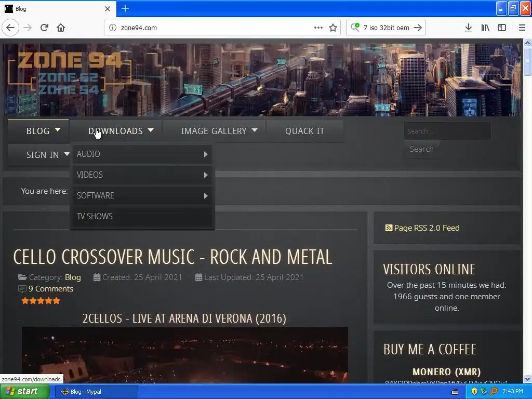
Task: Click the 2Cellos video thumbnail
Action: click(185, 355)
